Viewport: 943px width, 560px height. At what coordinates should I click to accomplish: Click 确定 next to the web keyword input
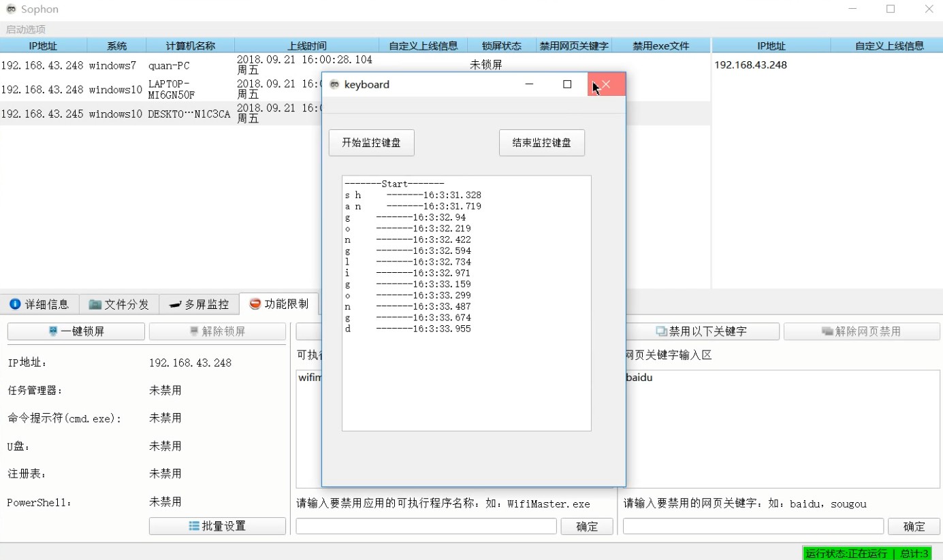click(914, 527)
